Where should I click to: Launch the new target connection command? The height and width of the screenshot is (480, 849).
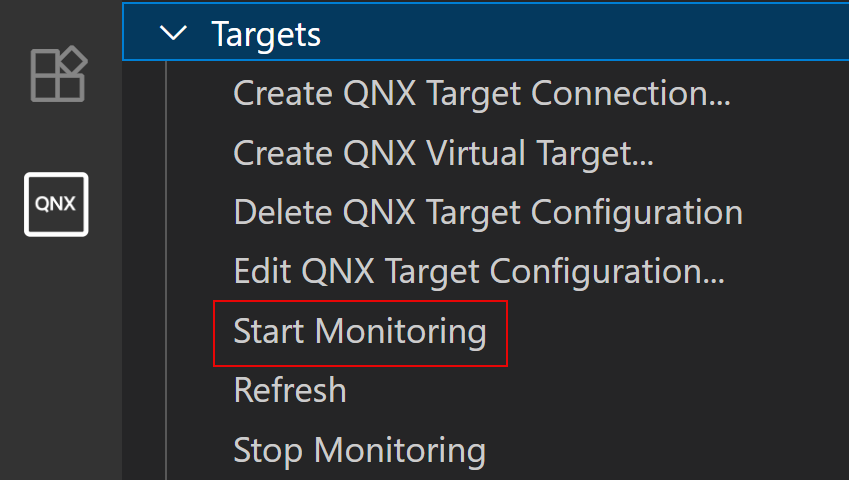point(482,93)
